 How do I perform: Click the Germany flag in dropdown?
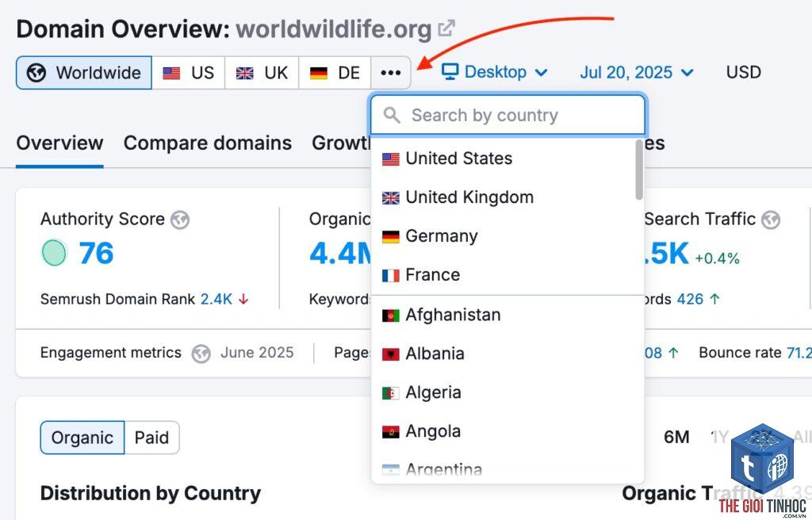(x=390, y=237)
